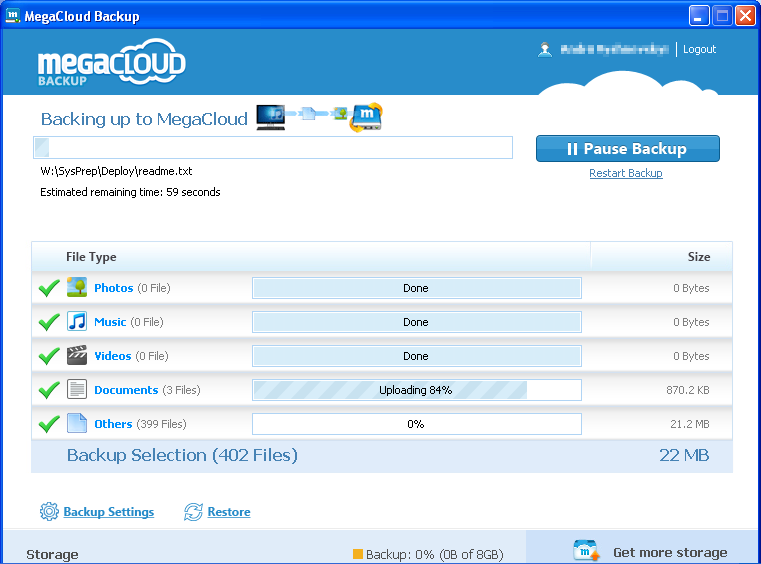Click the Restore circular arrows icon
This screenshot has width=761, height=564.
(x=193, y=512)
